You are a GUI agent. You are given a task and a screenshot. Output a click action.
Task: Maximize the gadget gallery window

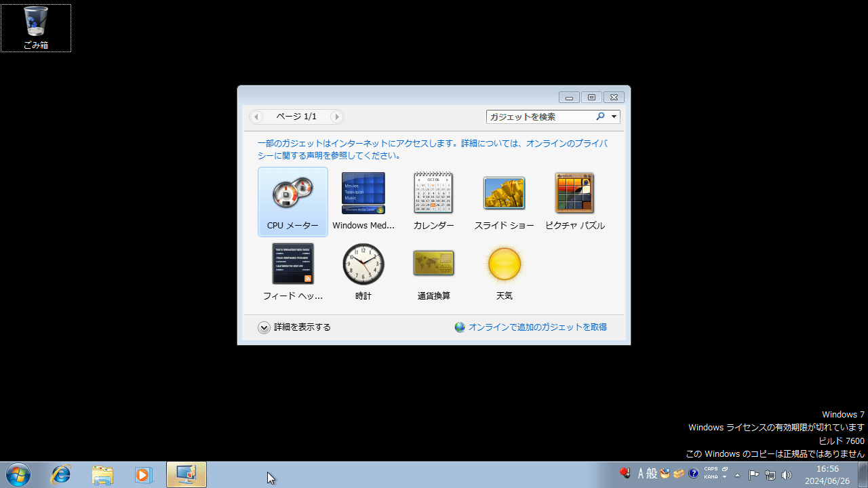591,98
